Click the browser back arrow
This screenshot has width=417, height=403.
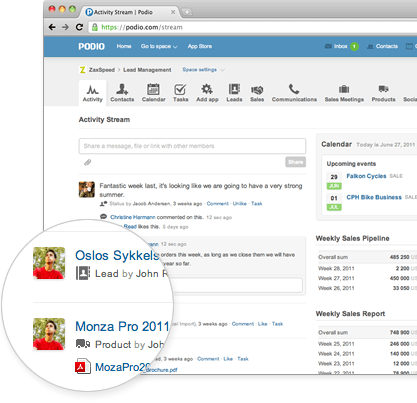pos(52,27)
